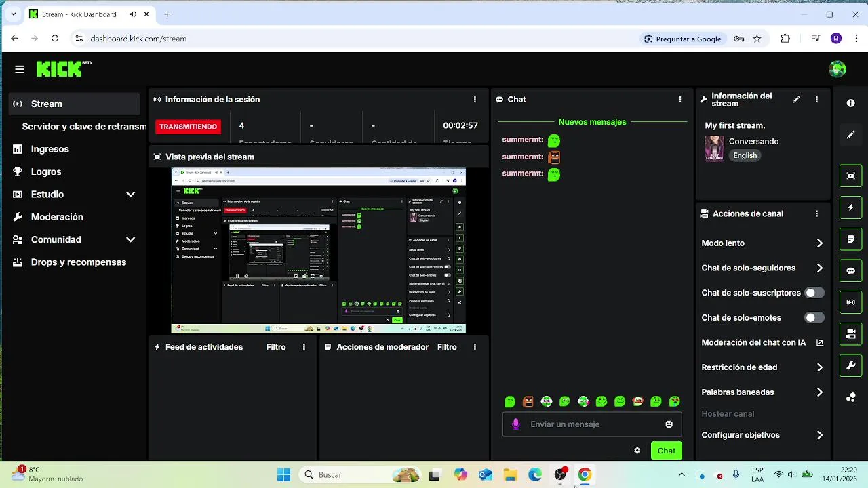Select Stream in the sidebar

tap(74, 104)
